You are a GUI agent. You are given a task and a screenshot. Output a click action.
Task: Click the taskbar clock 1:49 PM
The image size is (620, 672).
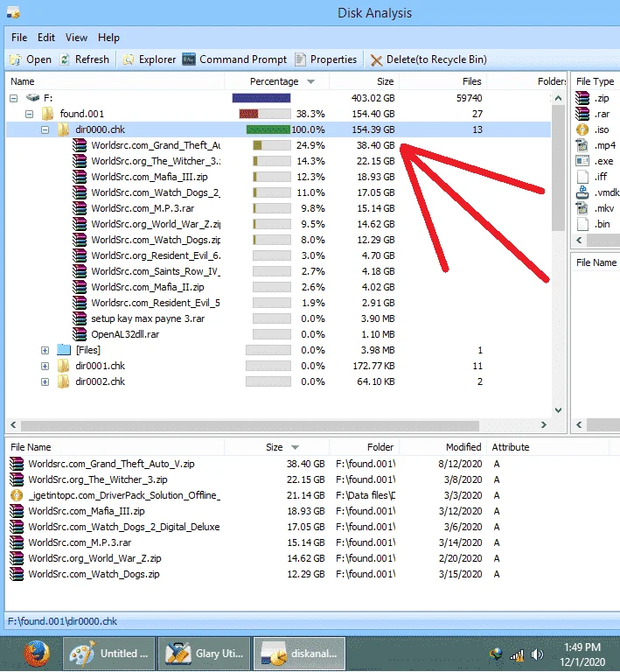click(x=582, y=647)
